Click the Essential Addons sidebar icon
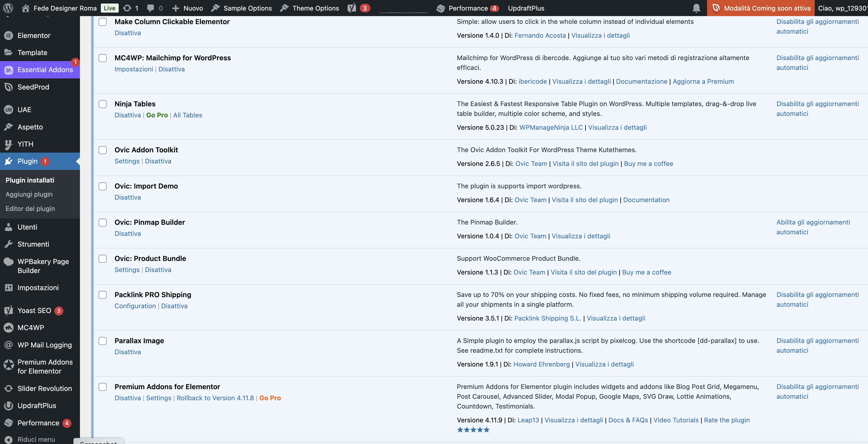 click(x=9, y=70)
